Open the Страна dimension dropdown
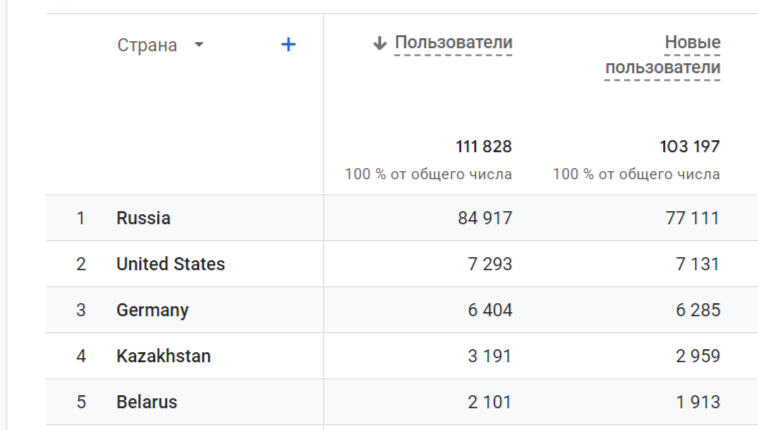Image resolution: width=758 pixels, height=430 pixels. (199, 46)
